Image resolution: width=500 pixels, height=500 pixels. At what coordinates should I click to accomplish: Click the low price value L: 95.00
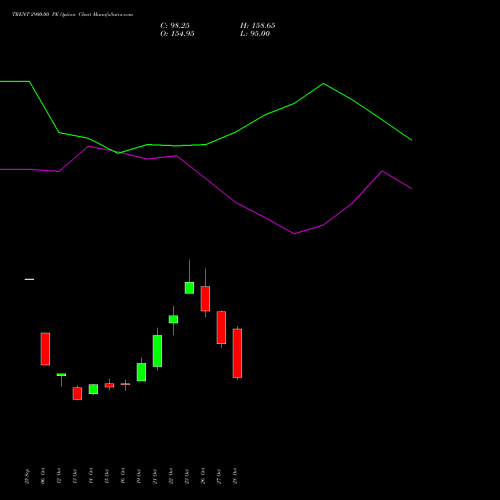(x=255, y=34)
